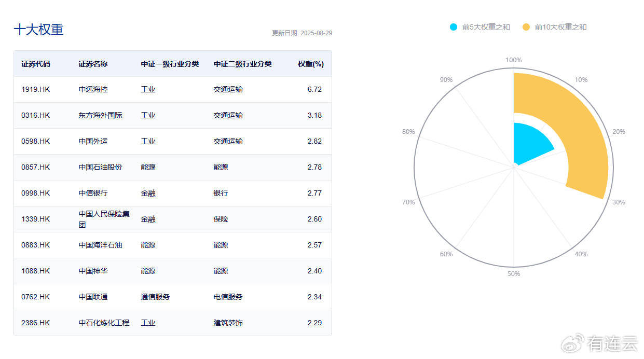
Task: Click the weight value 6.72
Action: pyautogui.click(x=314, y=89)
